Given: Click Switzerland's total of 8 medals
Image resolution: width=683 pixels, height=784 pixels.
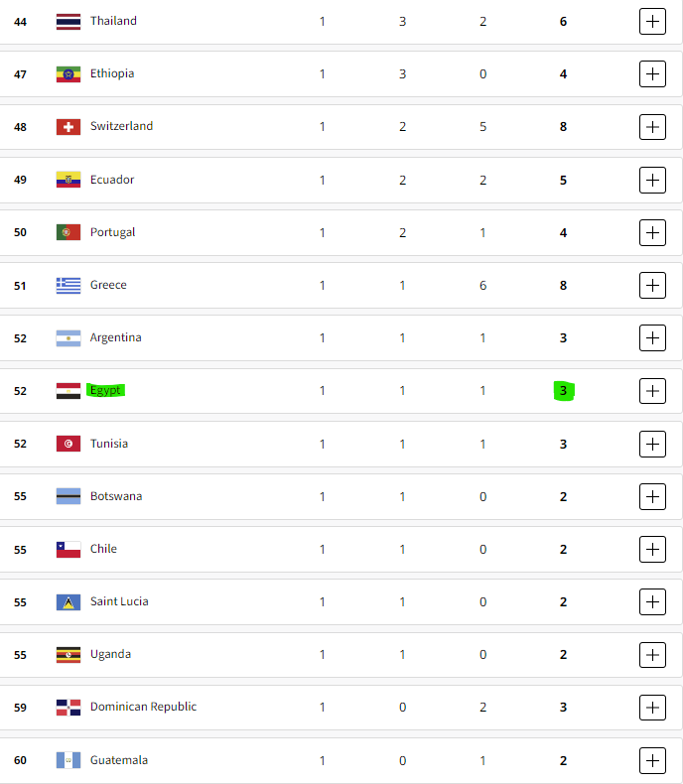Looking at the screenshot, I should [563, 126].
